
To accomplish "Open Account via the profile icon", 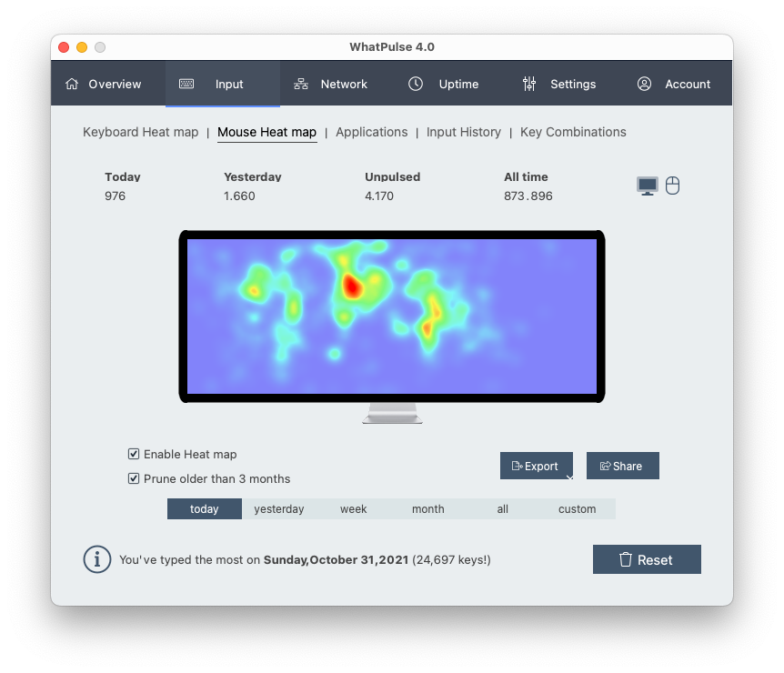I will [x=643, y=83].
